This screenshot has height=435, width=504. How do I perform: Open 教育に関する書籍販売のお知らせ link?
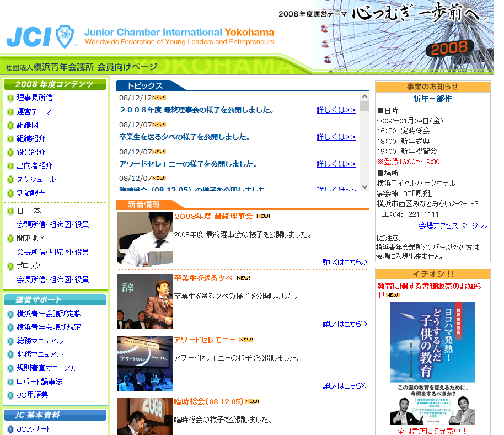429,290
